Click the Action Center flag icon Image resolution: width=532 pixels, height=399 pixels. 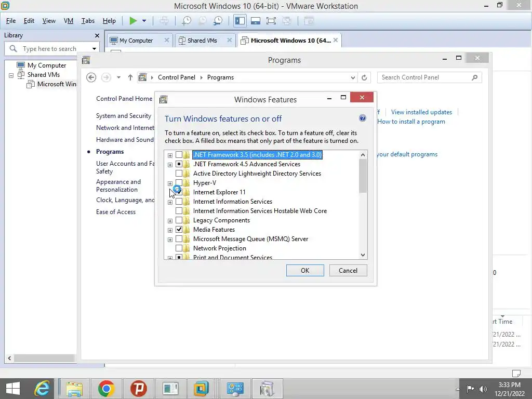(470, 389)
